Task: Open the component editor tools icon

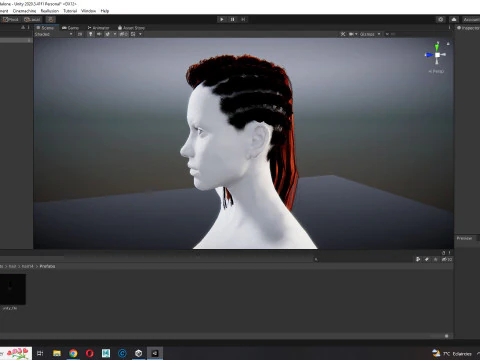Action: tap(343, 34)
